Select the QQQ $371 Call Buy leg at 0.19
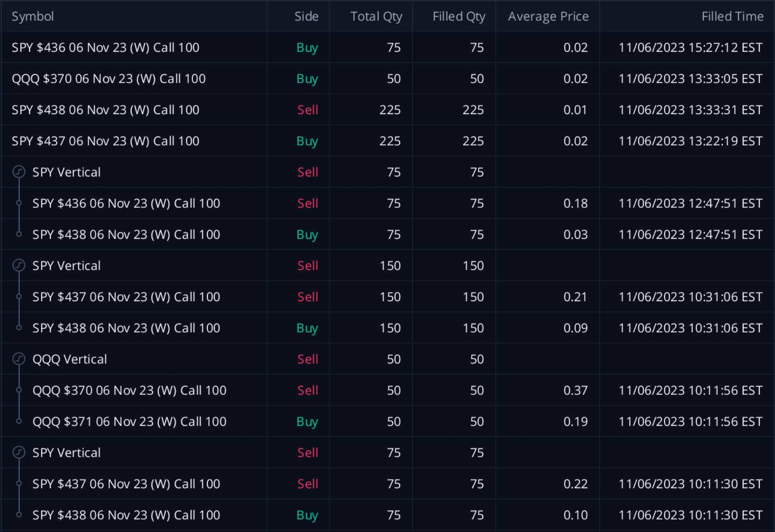 point(387,422)
